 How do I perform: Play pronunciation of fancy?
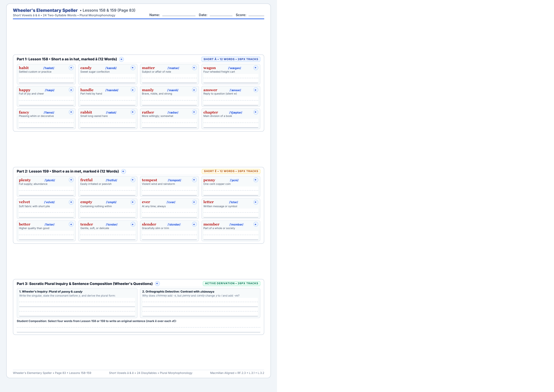point(71,112)
